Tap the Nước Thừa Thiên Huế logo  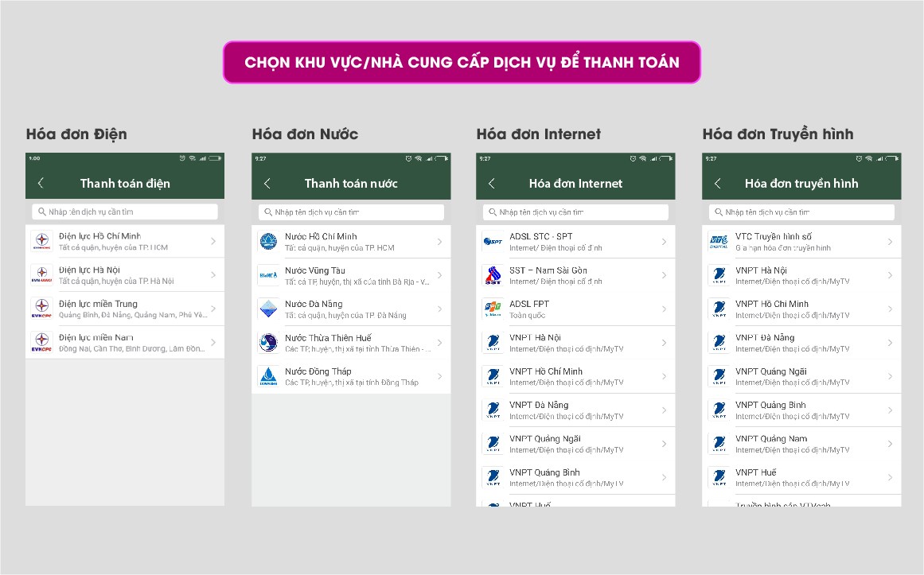[268, 342]
